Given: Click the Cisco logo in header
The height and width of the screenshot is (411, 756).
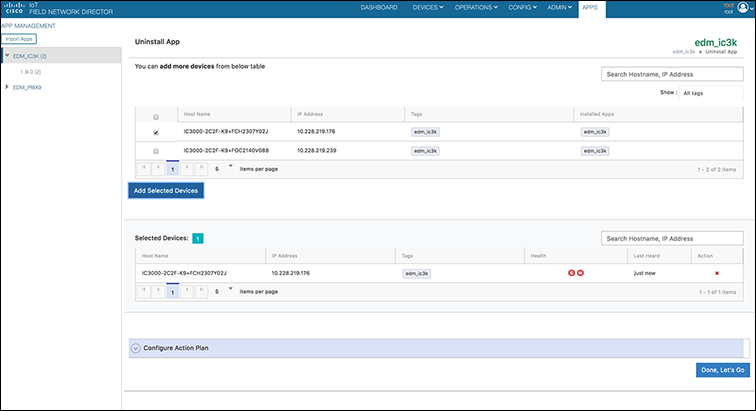Looking at the screenshot, I should click(x=14, y=8).
